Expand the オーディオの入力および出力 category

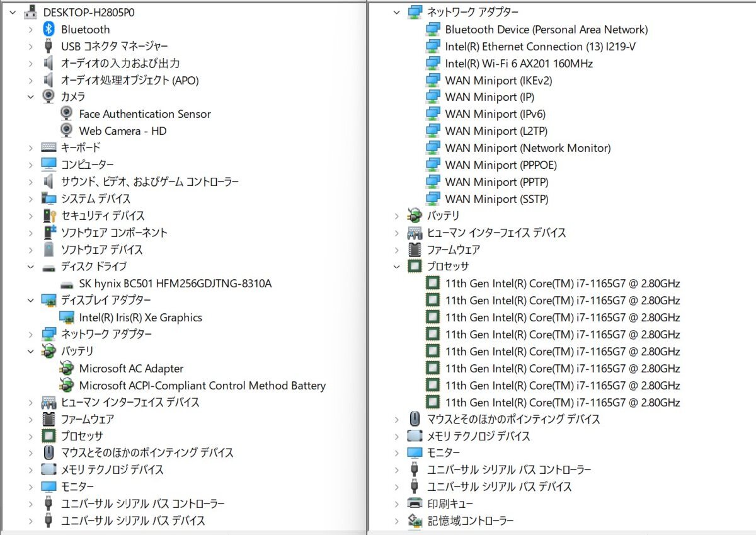[x=30, y=63]
